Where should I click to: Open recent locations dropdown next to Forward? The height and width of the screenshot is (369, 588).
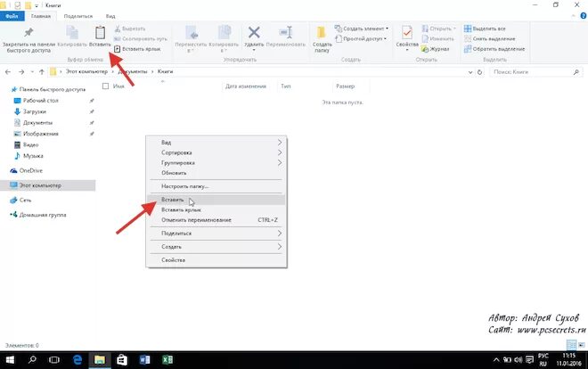[32, 71]
